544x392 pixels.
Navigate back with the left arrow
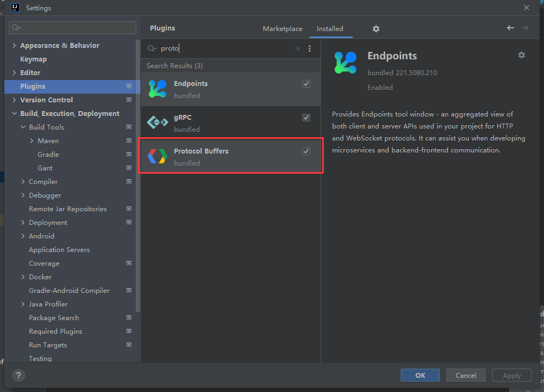point(510,28)
